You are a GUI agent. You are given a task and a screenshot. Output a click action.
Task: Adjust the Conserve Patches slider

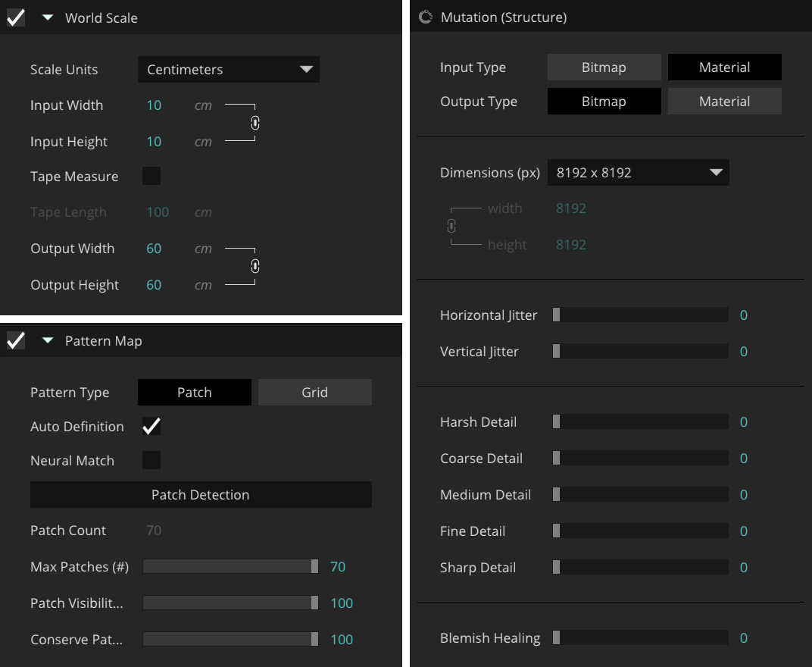pos(230,639)
